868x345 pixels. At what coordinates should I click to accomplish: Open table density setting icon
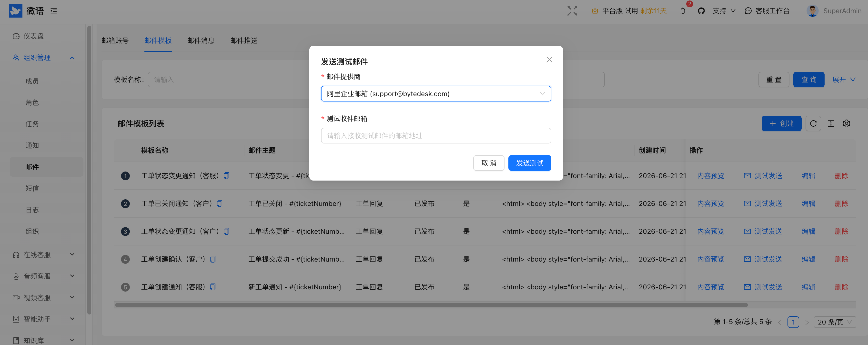tap(831, 124)
